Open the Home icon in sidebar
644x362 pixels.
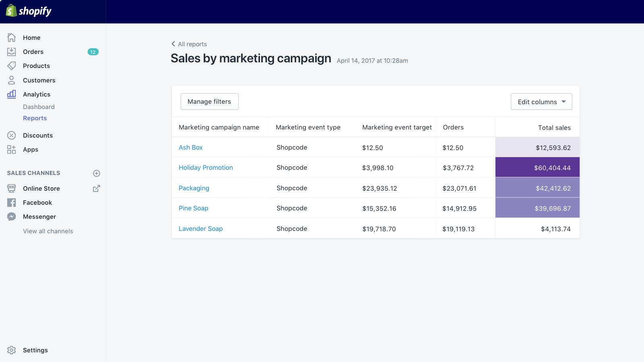tap(12, 37)
